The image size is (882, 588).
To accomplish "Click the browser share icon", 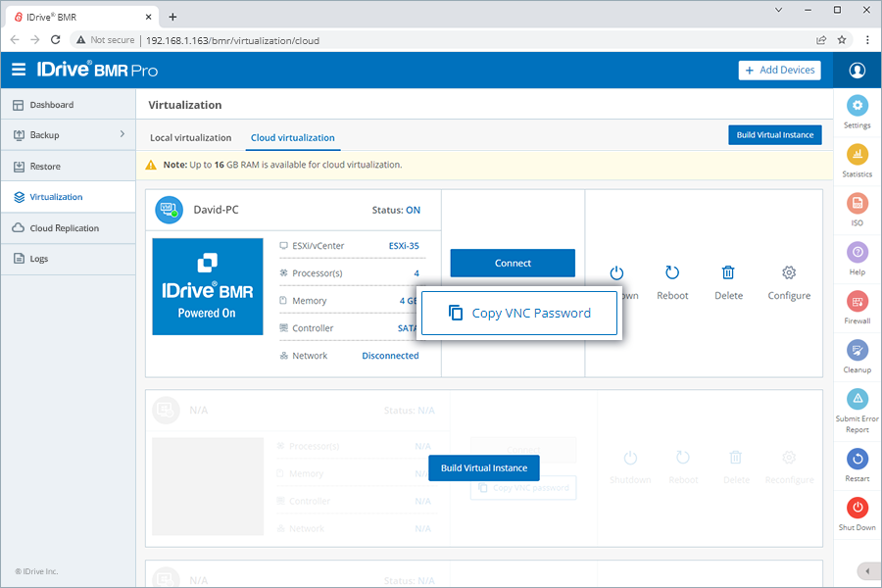I will [x=821, y=40].
